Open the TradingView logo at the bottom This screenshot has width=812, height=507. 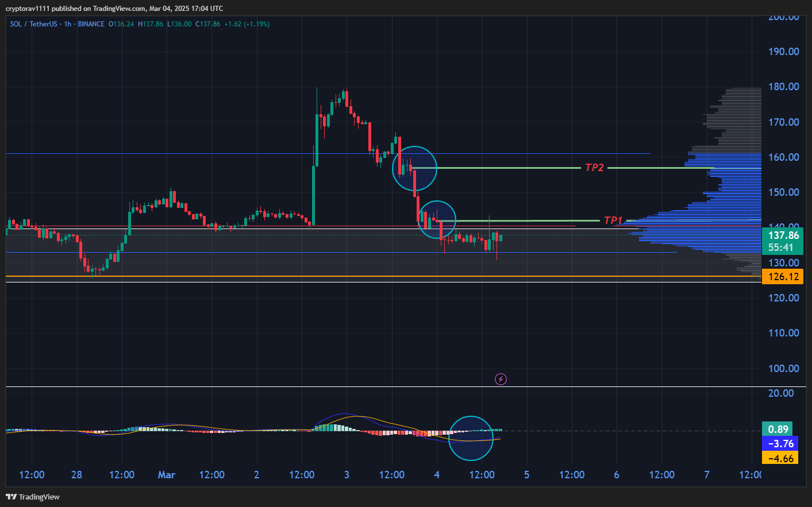(x=33, y=497)
